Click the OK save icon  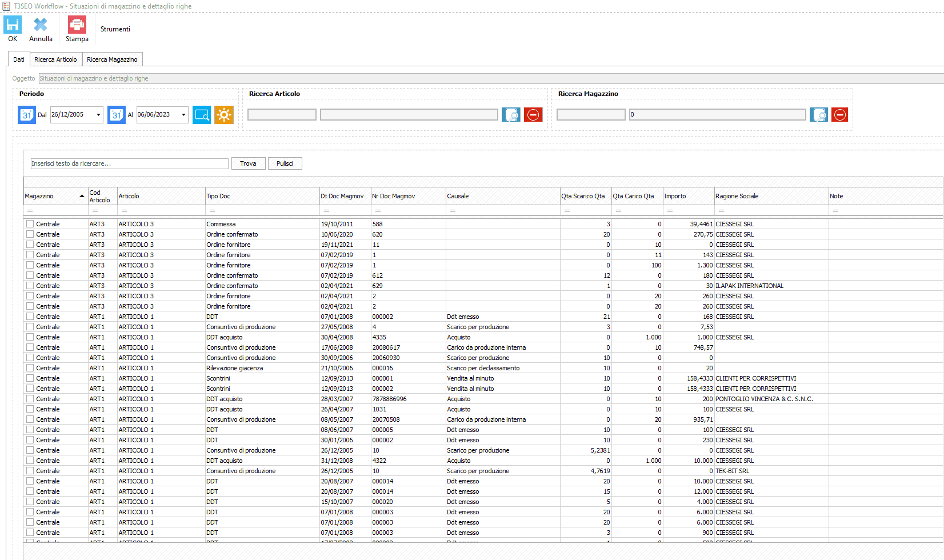pyautogui.click(x=13, y=25)
